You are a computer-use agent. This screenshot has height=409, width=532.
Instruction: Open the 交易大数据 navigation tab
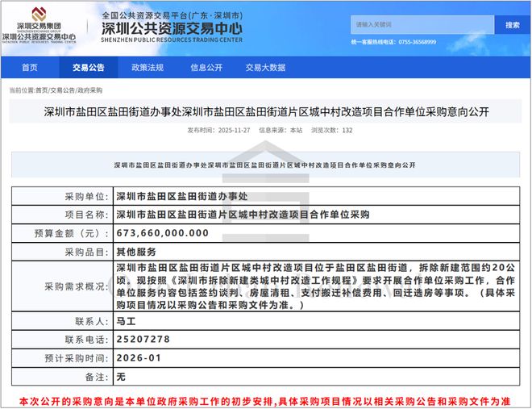(x=265, y=68)
